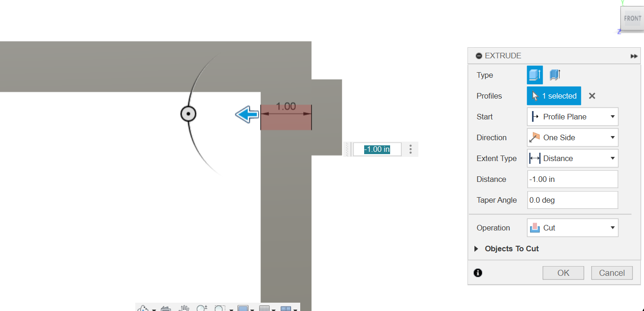Click the double-arrow expand icon of EXTRUDE panel

pos(634,56)
